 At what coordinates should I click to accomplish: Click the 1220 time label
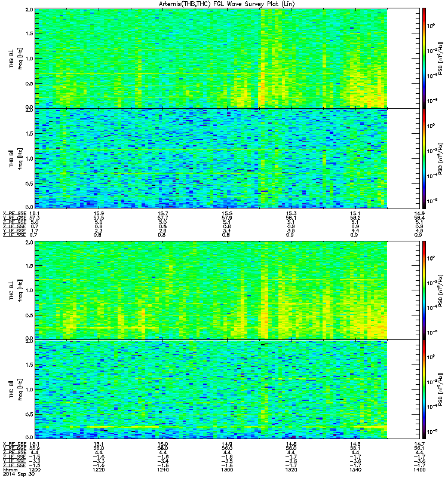pos(99,470)
